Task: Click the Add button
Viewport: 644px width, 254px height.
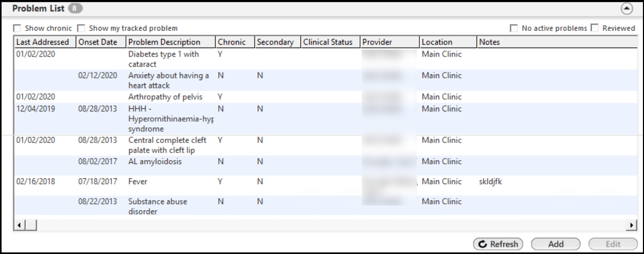Action: 555,244
